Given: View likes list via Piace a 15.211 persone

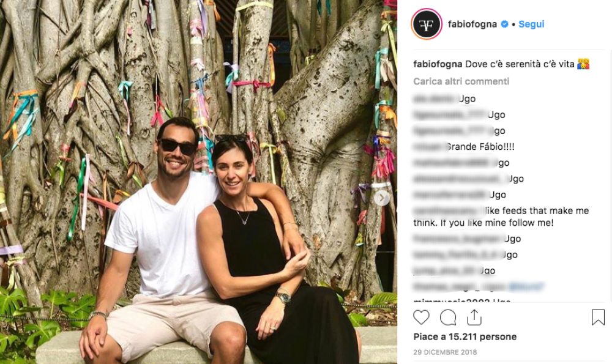Looking at the screenshot, I should click(x=465, y=336).
